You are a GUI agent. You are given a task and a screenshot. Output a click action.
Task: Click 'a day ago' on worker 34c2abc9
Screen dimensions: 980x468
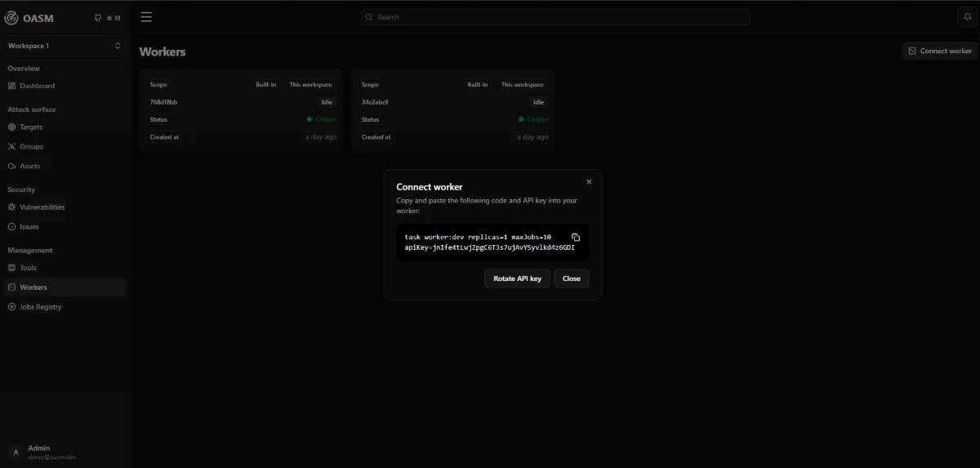click(532, 137)
